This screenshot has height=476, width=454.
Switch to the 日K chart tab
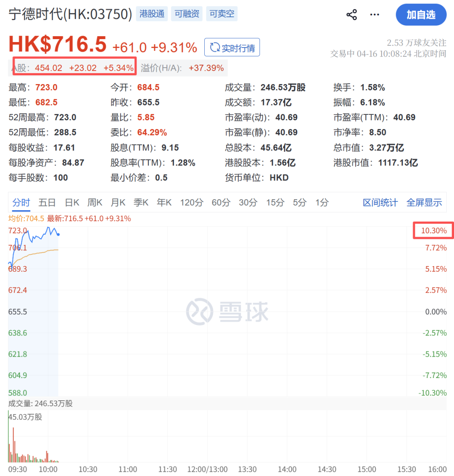[71, 202]
